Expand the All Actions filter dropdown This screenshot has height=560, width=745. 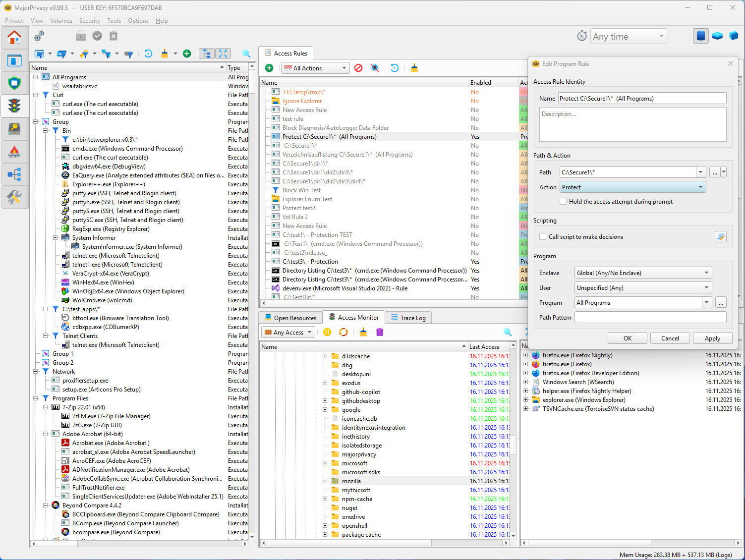click(315, 68)
